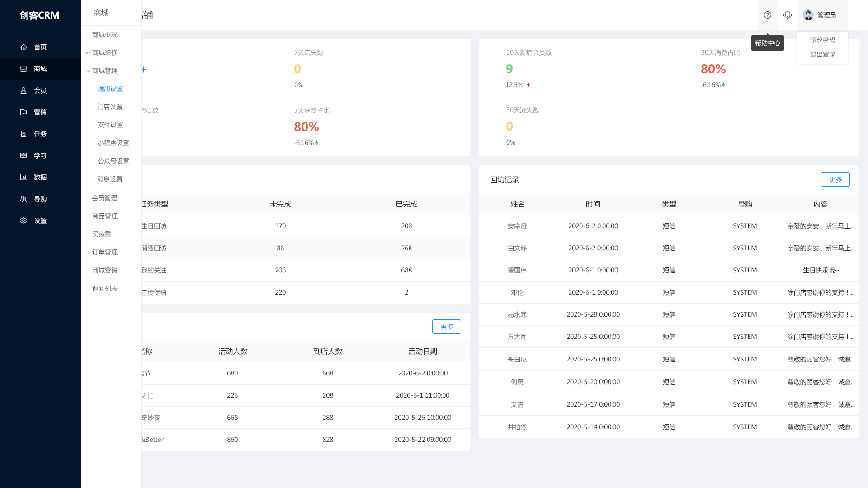Image resolution: width=868 pixels, height=488 pixels.
Task: Choose 退出登录 in the user menu
Action: [822, 54]
